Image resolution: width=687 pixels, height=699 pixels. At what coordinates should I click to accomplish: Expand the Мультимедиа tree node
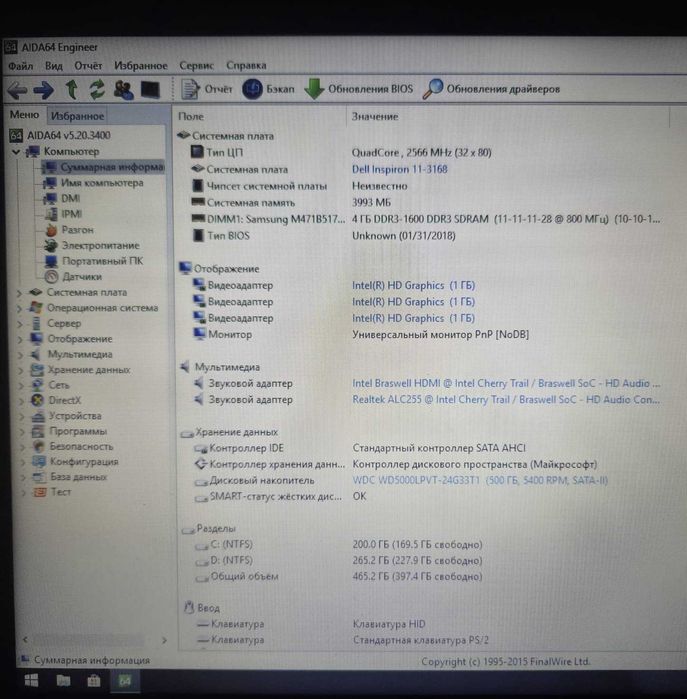pos(21,355)
